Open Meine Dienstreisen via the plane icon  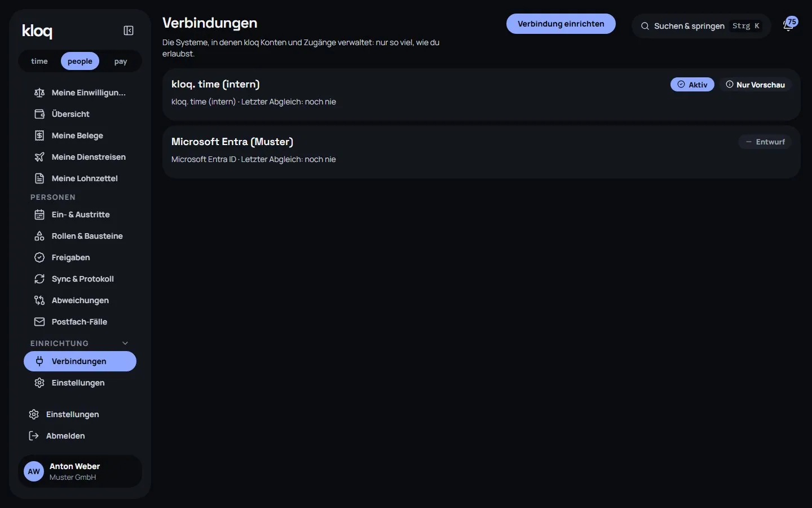39,157
